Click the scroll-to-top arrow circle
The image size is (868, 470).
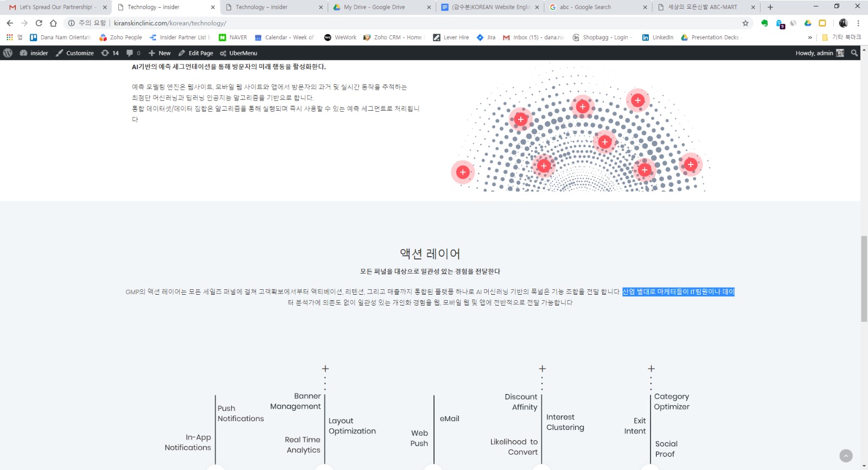point(846,456)
